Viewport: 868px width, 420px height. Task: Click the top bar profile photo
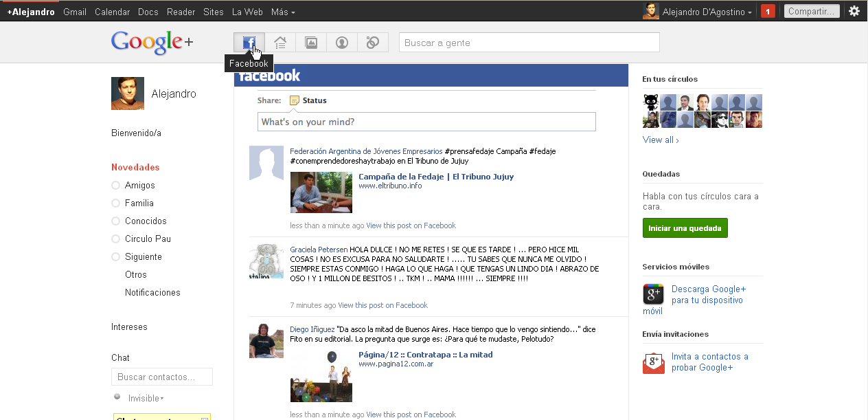(651, 11)
